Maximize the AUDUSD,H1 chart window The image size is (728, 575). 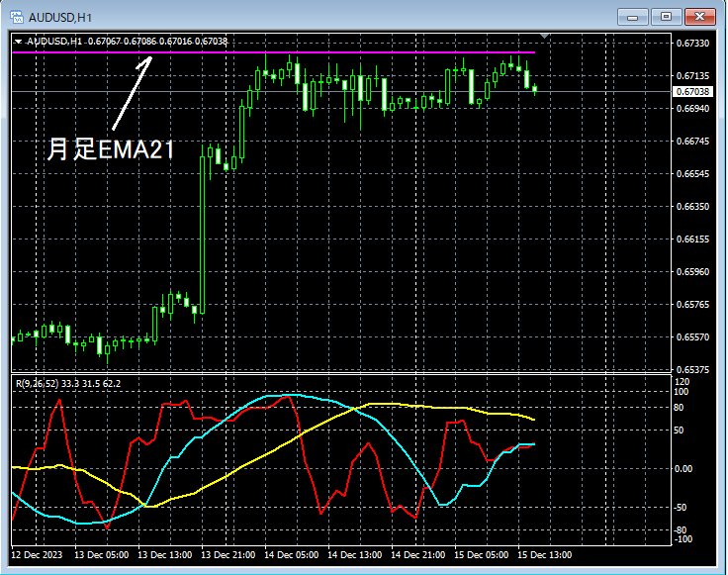666,17
